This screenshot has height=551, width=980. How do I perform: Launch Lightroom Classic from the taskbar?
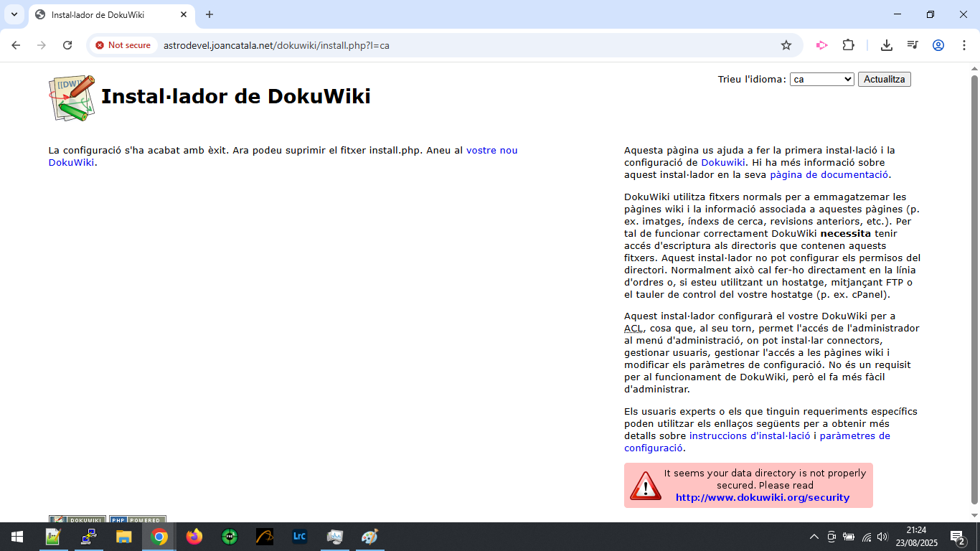pyautogui.click(x=300, y=537)
